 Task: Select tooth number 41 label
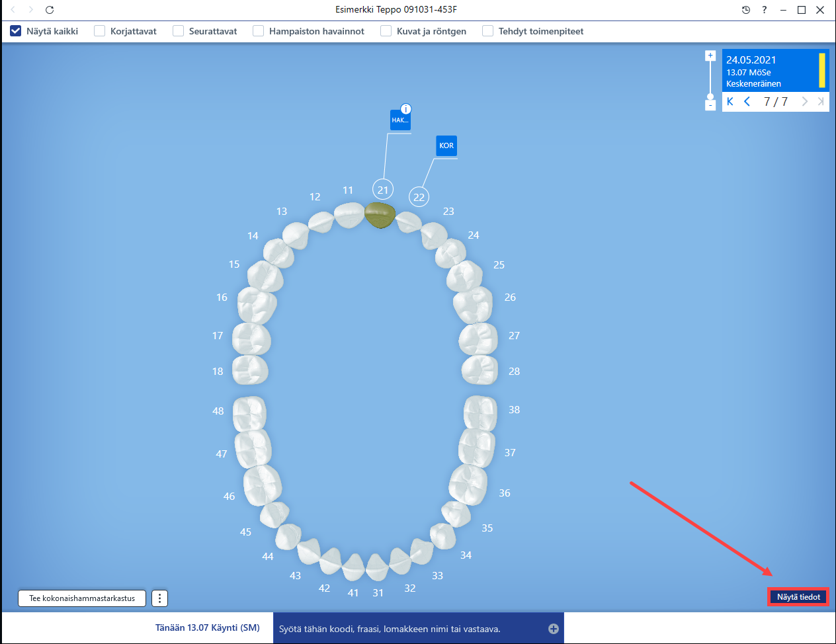tap(353, 593)
